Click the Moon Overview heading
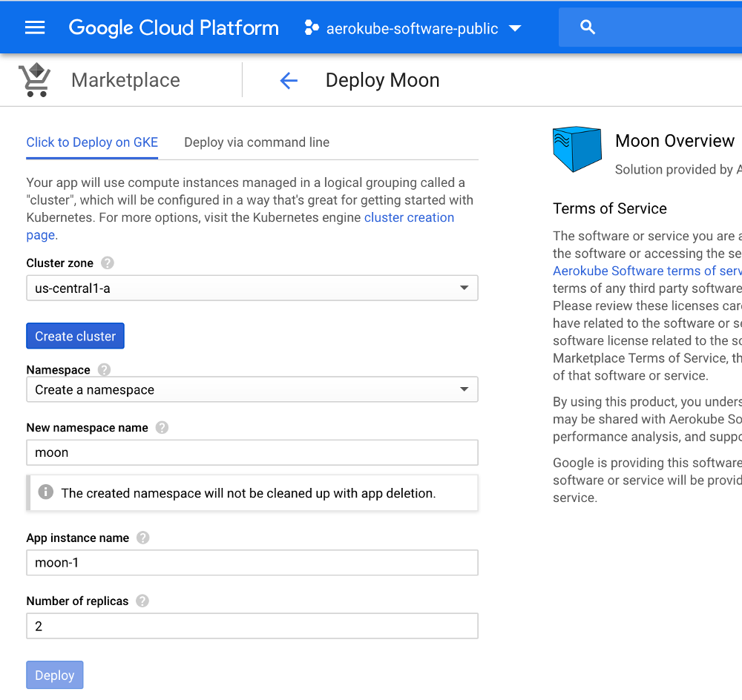Viewport: 742px width, 700px height. 674,141
